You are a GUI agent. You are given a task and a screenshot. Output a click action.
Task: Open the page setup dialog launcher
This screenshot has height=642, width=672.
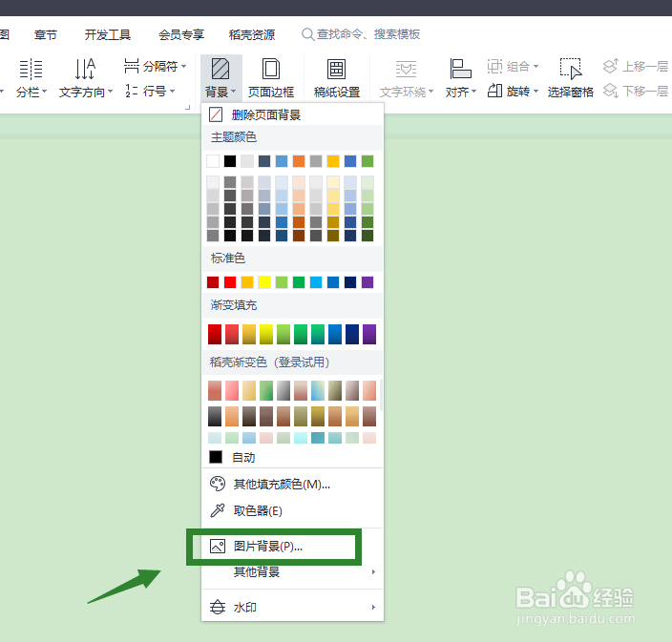187,108
